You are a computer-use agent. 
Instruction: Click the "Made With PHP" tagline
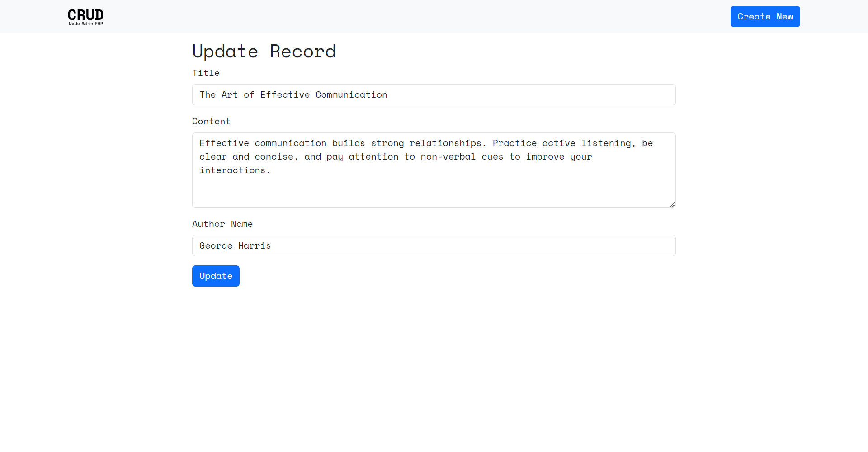(86, 24)
